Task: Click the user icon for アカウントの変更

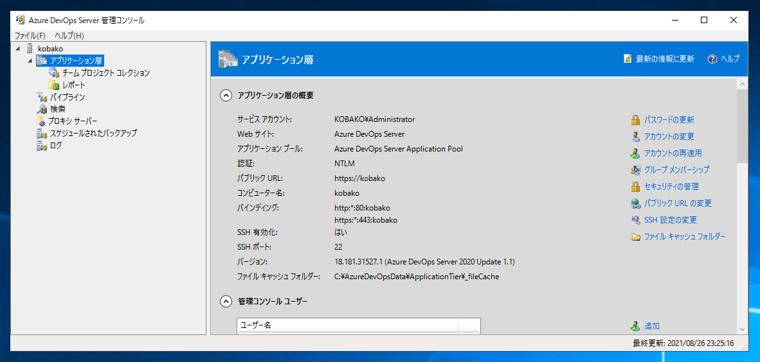Action: 635,137
